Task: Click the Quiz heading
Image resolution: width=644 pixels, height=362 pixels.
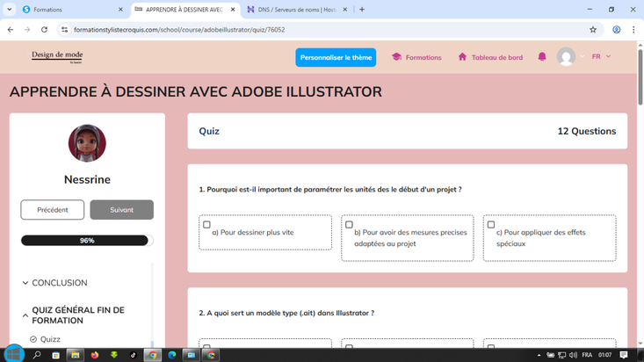Action: pos(209,131)
